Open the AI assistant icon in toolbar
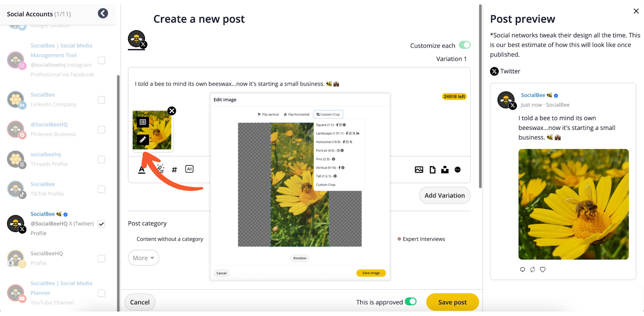 tap(189, 169)
